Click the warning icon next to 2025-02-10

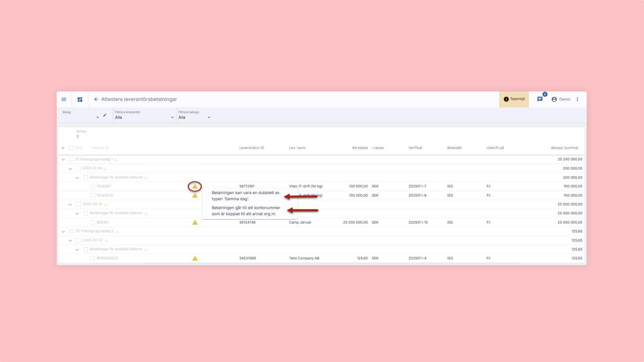(106, 204)
